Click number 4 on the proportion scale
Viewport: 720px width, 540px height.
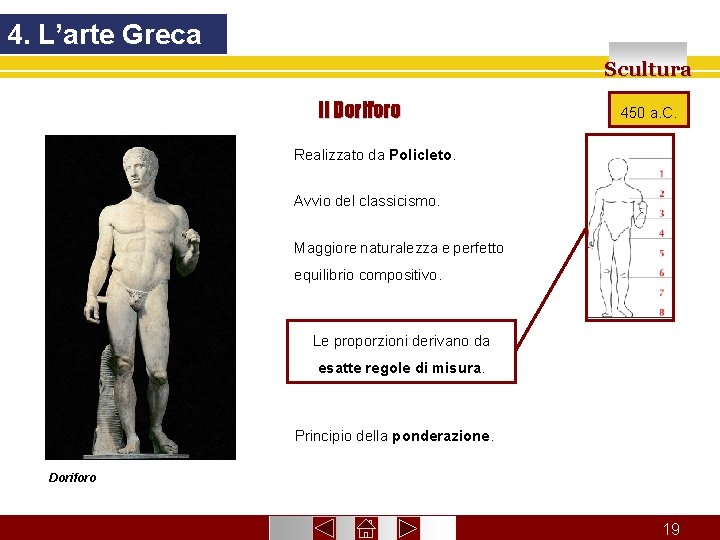[x=662, y=233]
